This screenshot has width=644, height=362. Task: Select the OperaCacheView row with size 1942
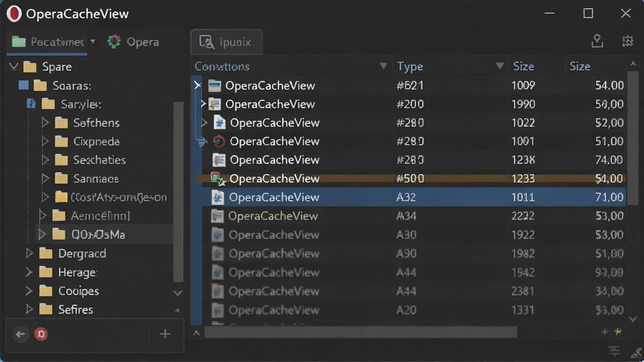point(414,272)
